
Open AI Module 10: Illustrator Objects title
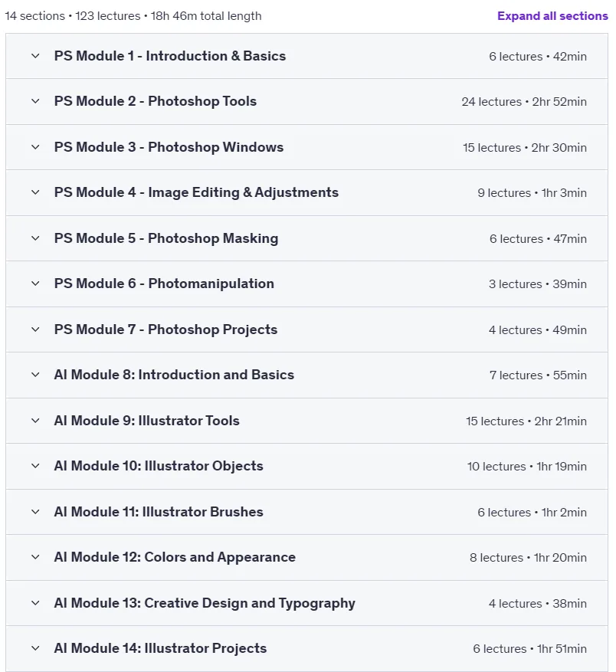click(x=159, y=466)
